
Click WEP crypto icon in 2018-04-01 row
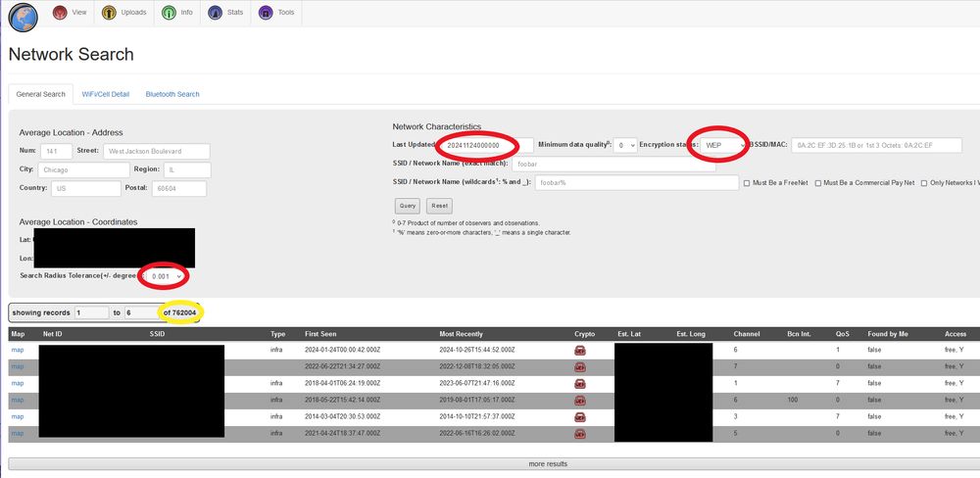[x=580, y=384]
